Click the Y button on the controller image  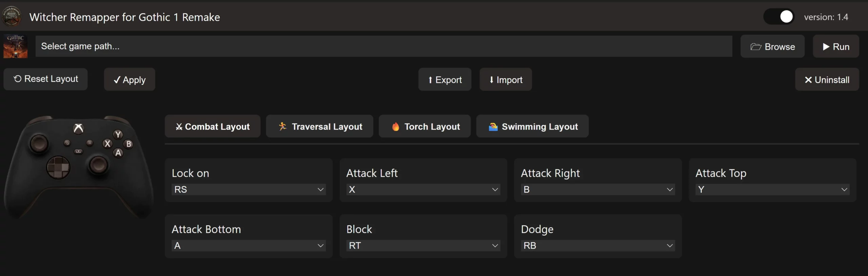point(118,134)
